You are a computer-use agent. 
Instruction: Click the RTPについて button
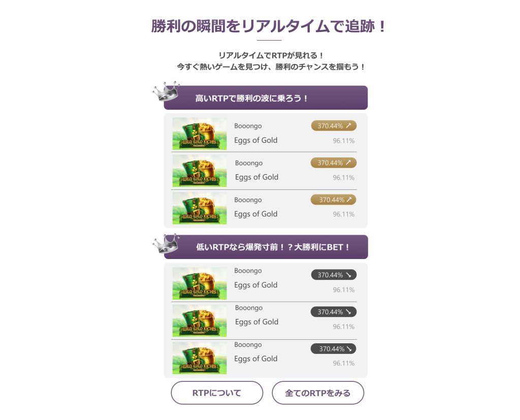(x=217, y=393)
